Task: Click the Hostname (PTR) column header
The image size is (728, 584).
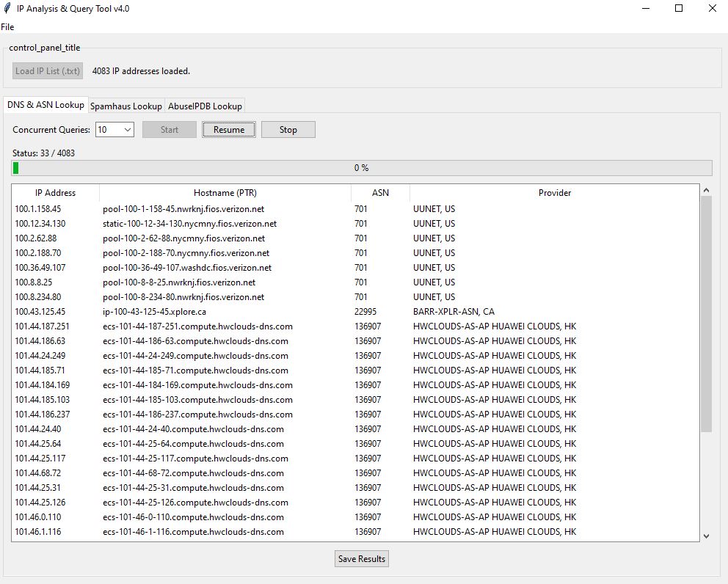Action: point(225,193)
